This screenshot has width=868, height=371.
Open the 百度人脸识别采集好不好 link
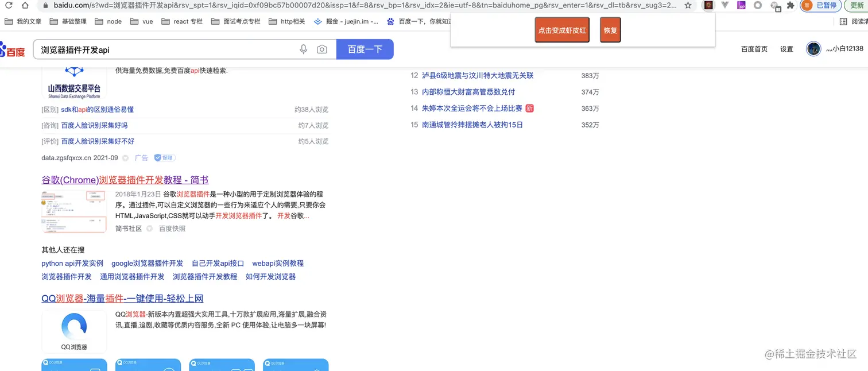pyautogui.click(x=98, y=141)
